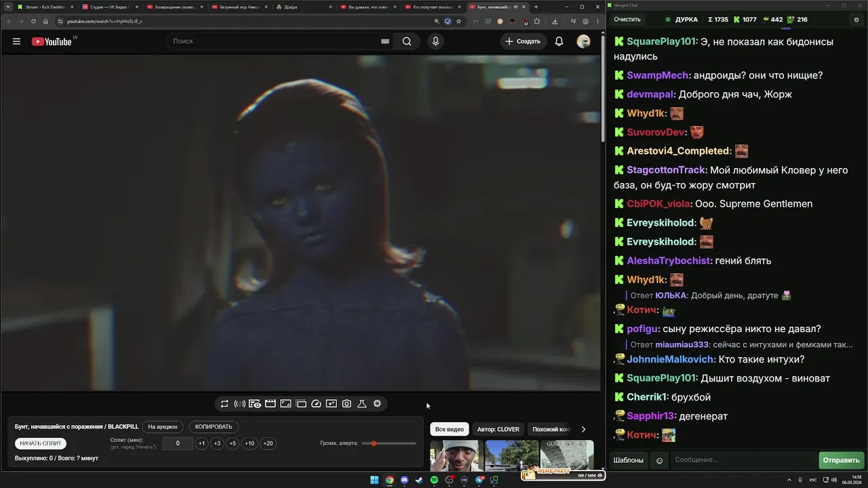
Task: Take a screenshot with the camera icon
Action: (347, 404)
